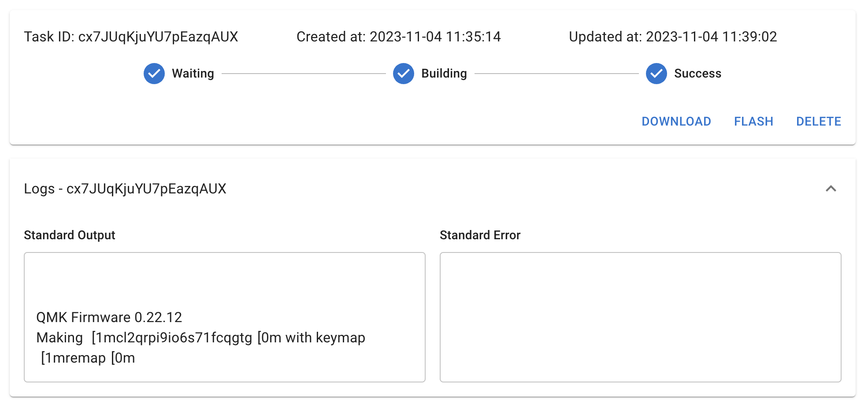Click the Success step checkmark icon

tap(656, 74)
